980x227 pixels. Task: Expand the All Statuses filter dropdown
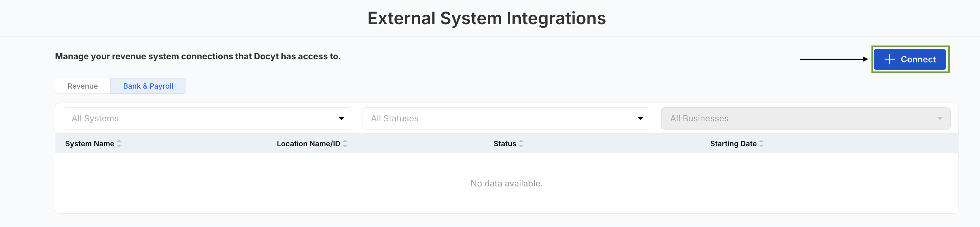[x=506, y=119]
